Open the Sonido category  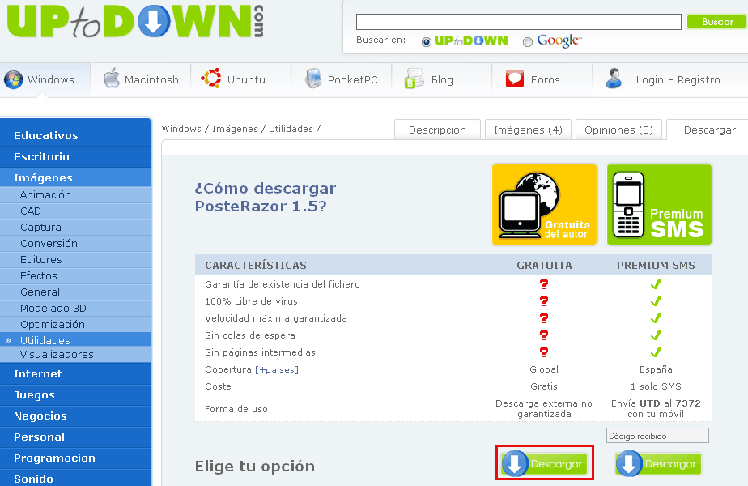75,478
